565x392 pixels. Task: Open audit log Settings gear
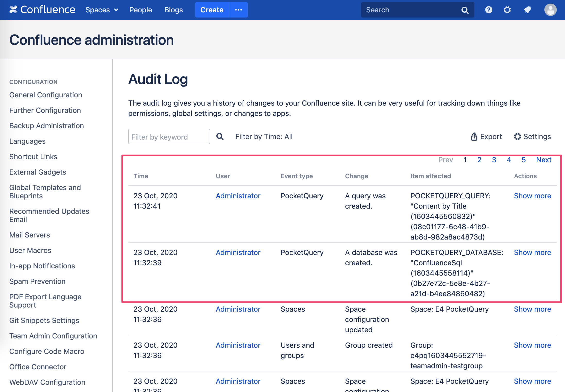[532, 137]
